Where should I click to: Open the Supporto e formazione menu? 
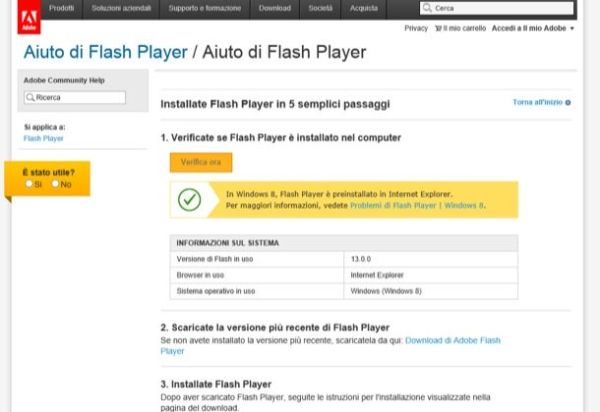[x=205, y=8]
